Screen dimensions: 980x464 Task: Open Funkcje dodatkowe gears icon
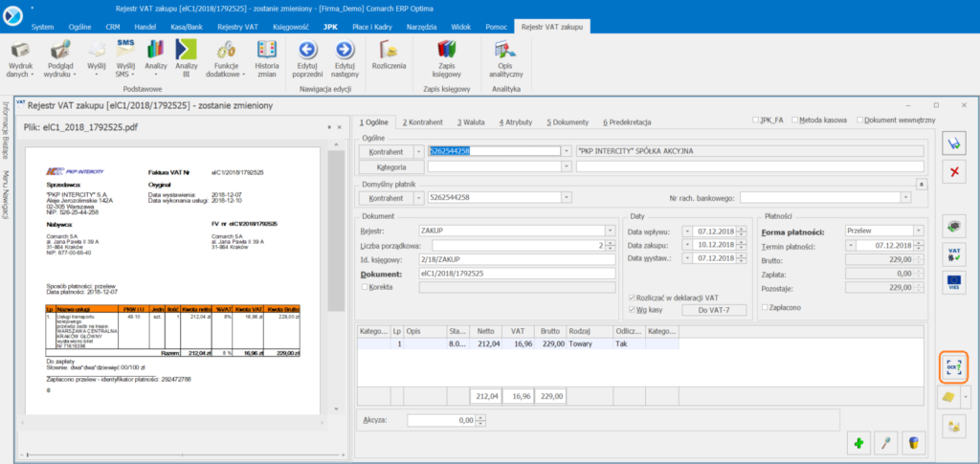coord(226,50)
